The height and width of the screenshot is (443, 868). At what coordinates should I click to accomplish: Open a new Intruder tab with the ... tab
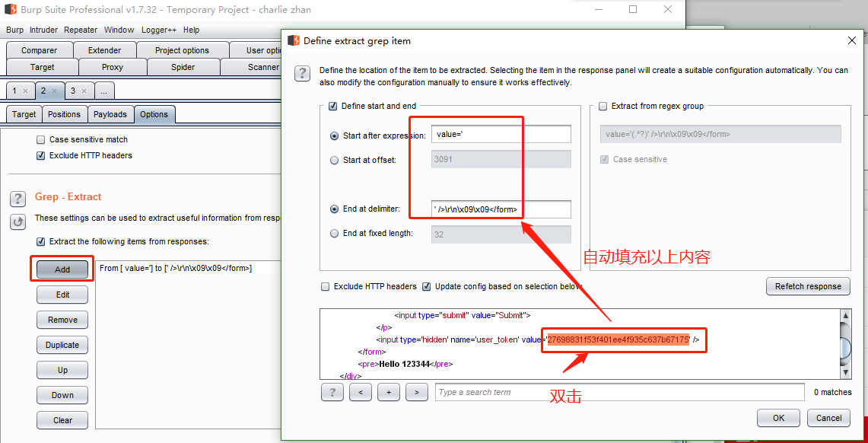pyautogui.click(x=105, y=91)
